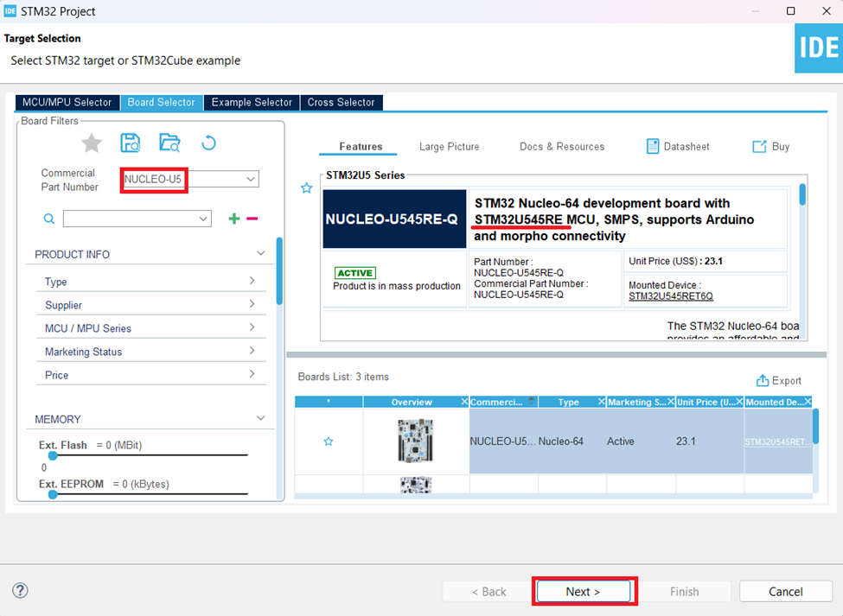Open the Example Selector tab
The image size is (843, 616).
(252, 102)
